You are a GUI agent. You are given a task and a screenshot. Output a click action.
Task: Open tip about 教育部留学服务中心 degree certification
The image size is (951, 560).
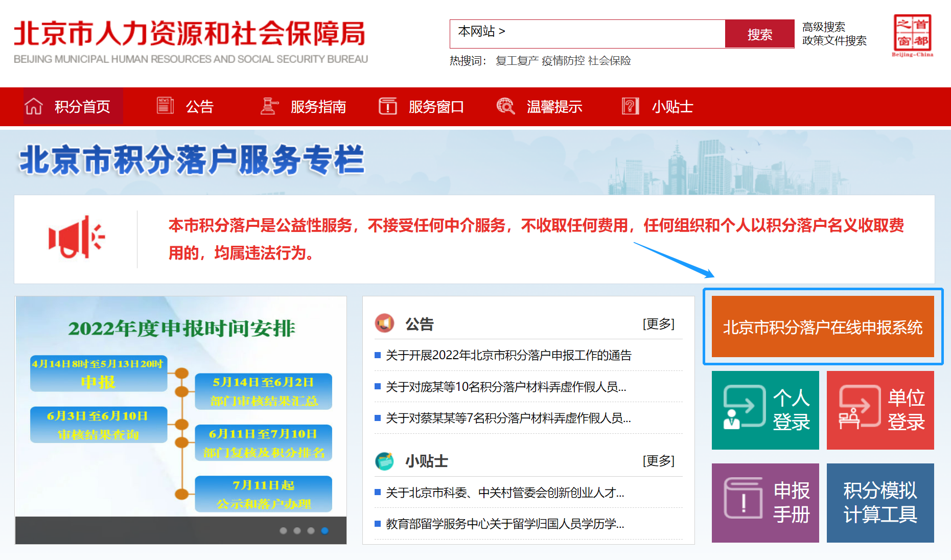tap(505, 524)
